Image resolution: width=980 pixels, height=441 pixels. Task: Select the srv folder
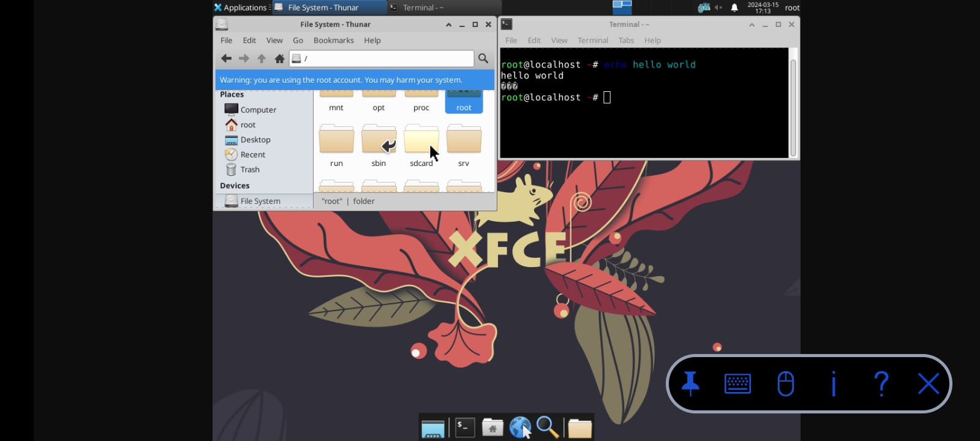[464, 145]
